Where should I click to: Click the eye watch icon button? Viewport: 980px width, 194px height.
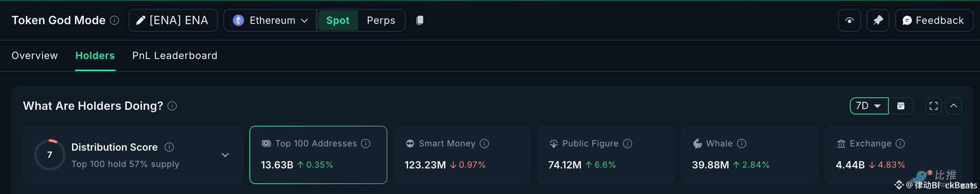[849, 21]
